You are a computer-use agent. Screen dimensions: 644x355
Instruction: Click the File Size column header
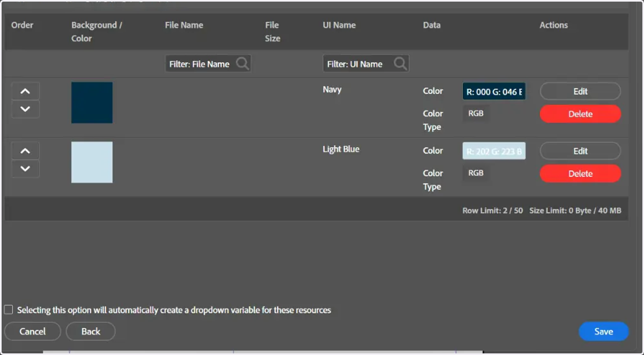273,32
